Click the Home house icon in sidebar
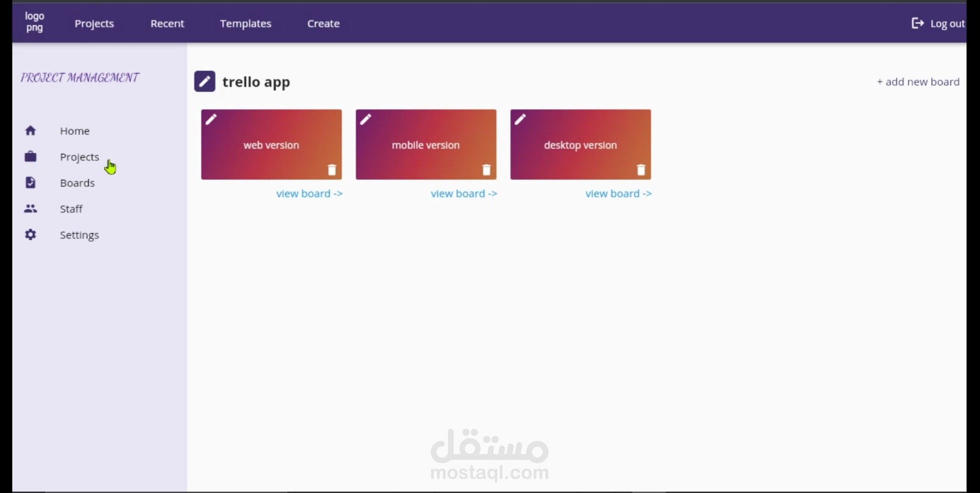The height and width of the screenshot is (493, 980). [x=30, y=130]
